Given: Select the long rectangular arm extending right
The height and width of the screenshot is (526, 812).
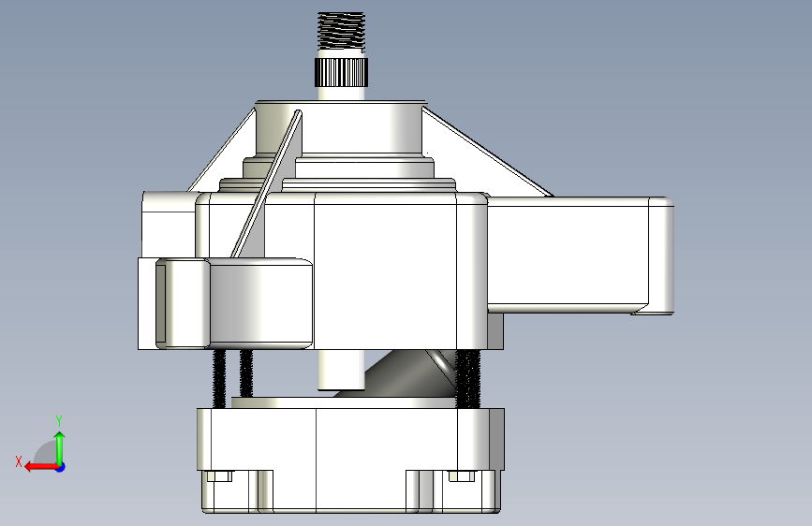Looking at the screenshot, I should coord(580,256).
